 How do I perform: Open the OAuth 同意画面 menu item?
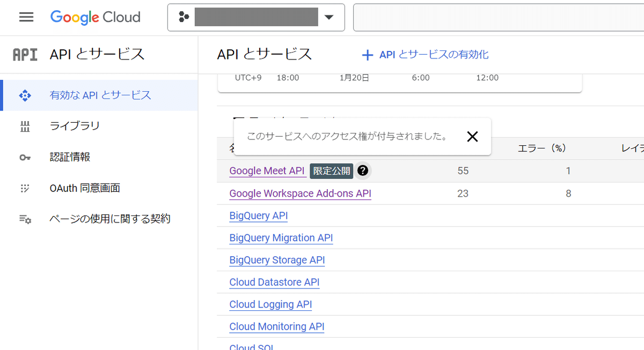pos(84,188)
